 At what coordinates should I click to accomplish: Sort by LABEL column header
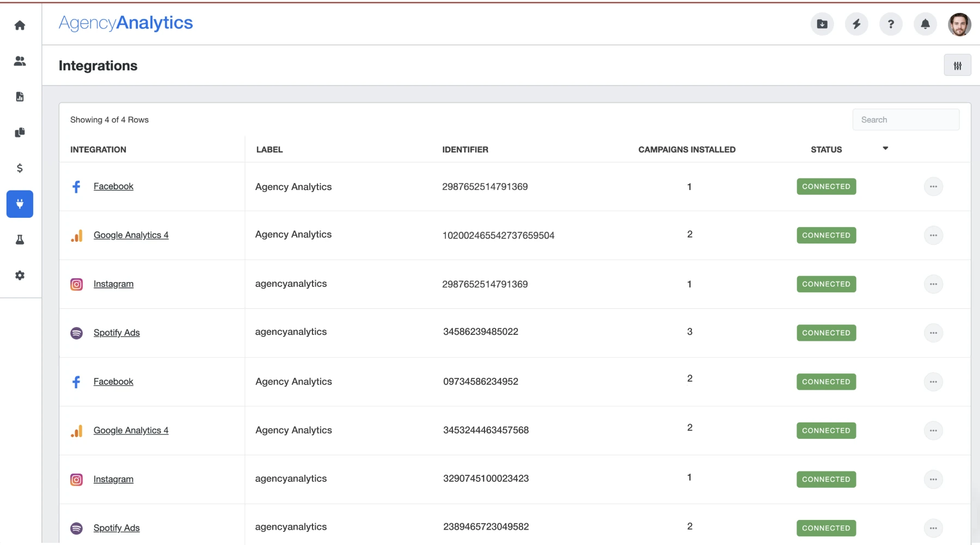269,150
